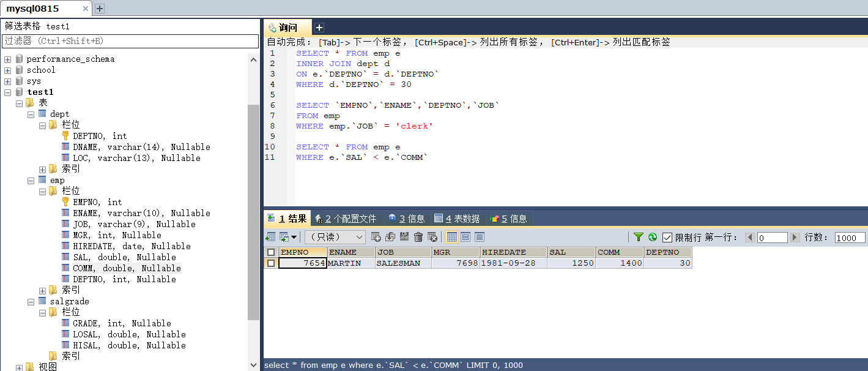Collapse the salgrade table node
This screenshot has width=868, height=371.
coord(31,302)
